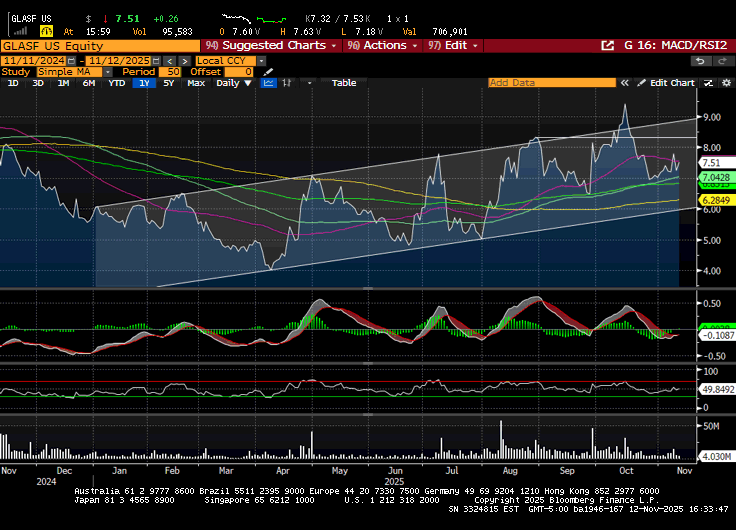Open the Daily periodicity dropdown
Viewport: 736px width, 530px height.
tap(234, 83)
